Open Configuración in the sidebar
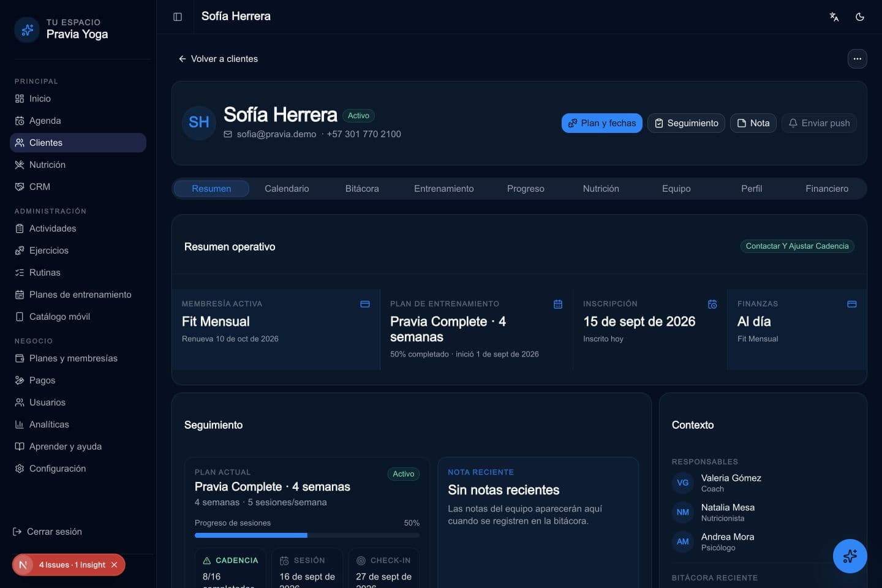882x588 pixels. click(x=78, y=469)
